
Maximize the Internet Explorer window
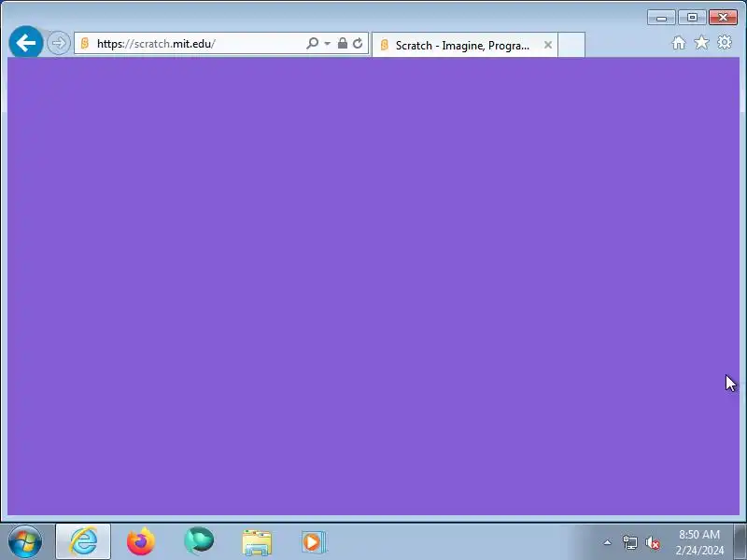tap(692, 18)
